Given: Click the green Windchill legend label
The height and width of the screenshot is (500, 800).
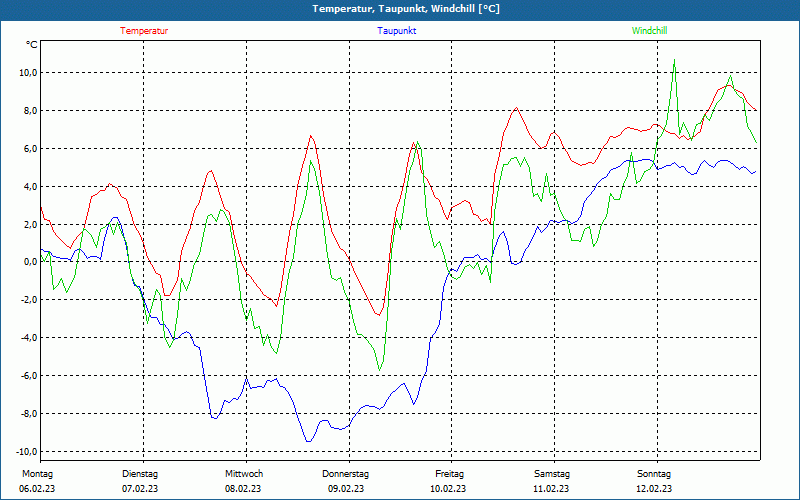Looking at the screenshot, I should tap(649, 31).
